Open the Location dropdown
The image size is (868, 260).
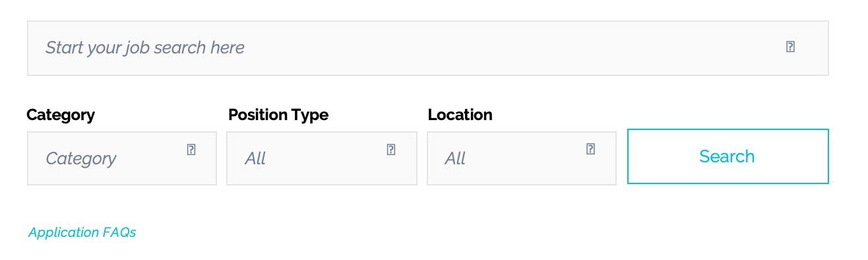522,158
